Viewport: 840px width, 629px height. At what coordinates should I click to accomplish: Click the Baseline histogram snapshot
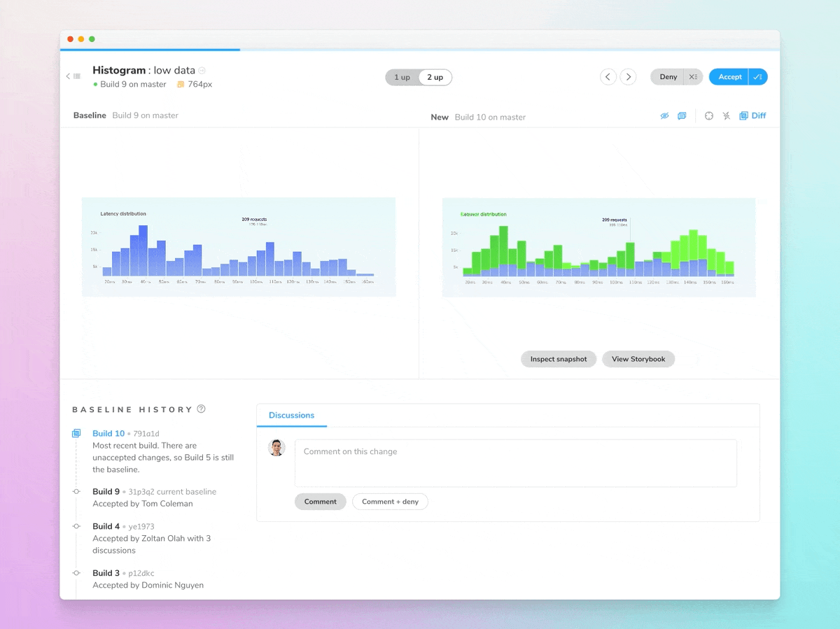click(239, 246)
